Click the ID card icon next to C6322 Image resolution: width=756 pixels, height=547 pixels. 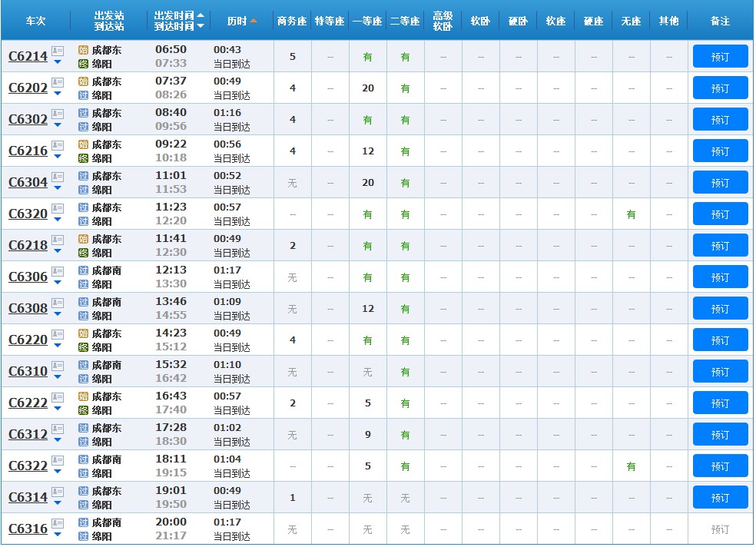[x=58, y=461]
